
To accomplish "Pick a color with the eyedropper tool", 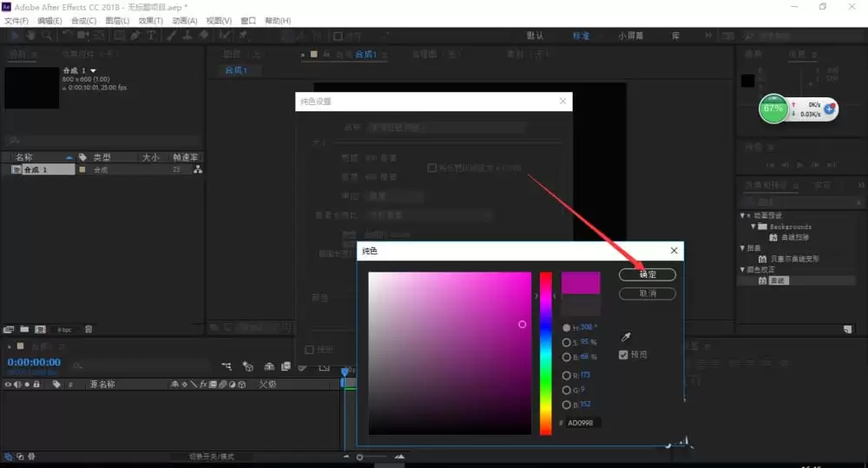I will 626,337.
